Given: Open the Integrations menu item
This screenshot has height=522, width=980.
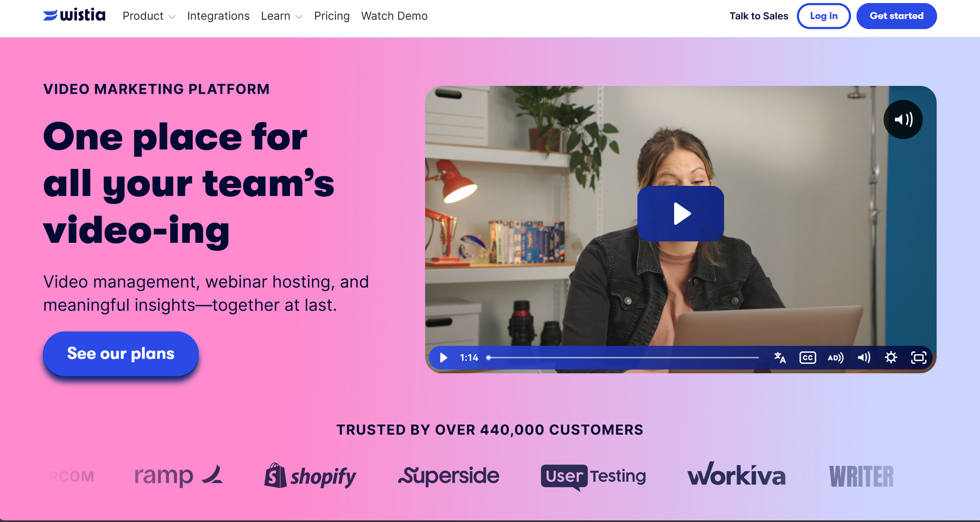Looking at the screenshot, I should [218, 16].
